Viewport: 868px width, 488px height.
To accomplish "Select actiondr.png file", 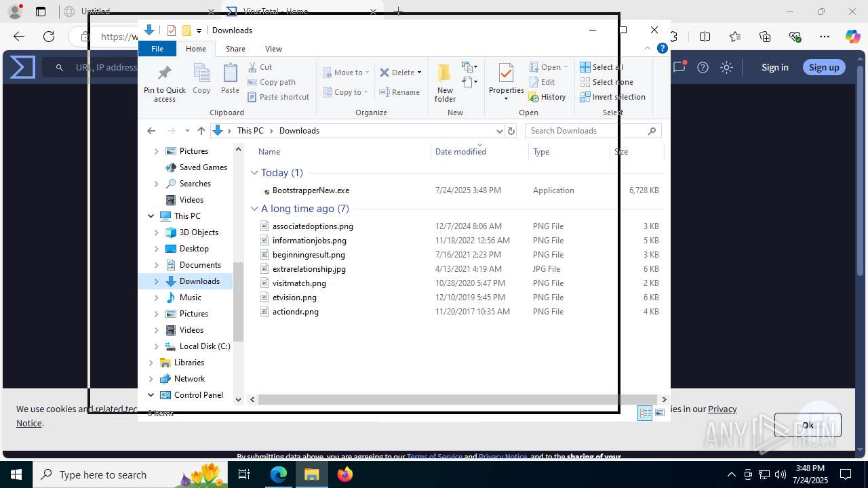I will point(296,312).
